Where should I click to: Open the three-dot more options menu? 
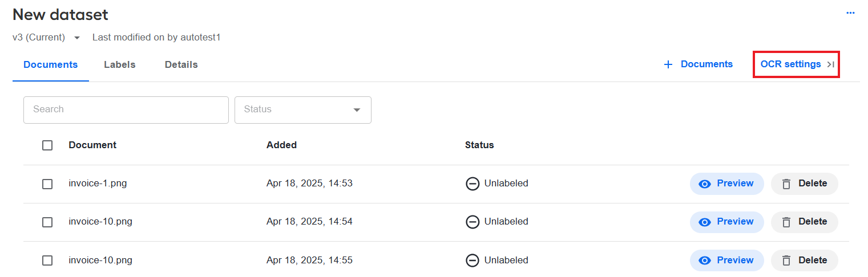850,13
